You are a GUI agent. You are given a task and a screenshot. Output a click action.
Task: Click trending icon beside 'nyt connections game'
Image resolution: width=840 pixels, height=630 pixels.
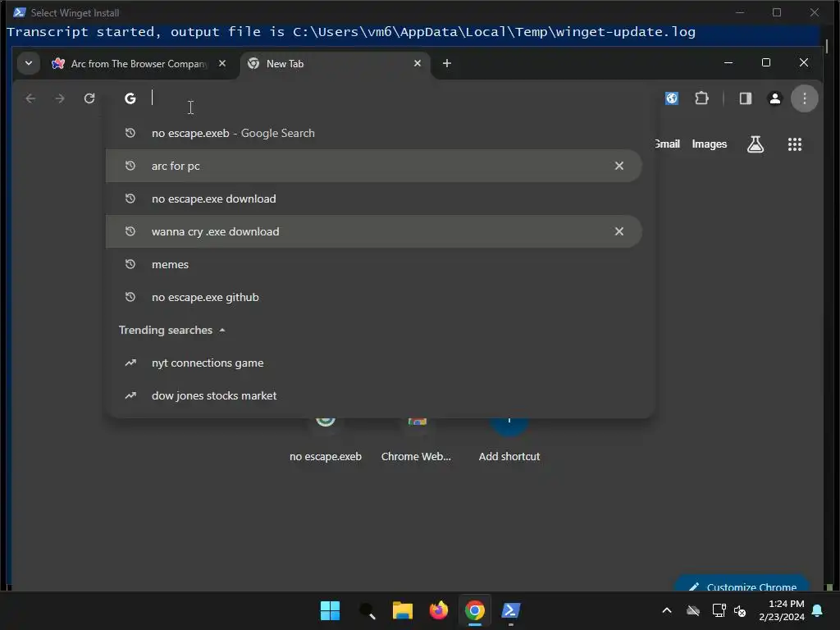pos(130,363)
